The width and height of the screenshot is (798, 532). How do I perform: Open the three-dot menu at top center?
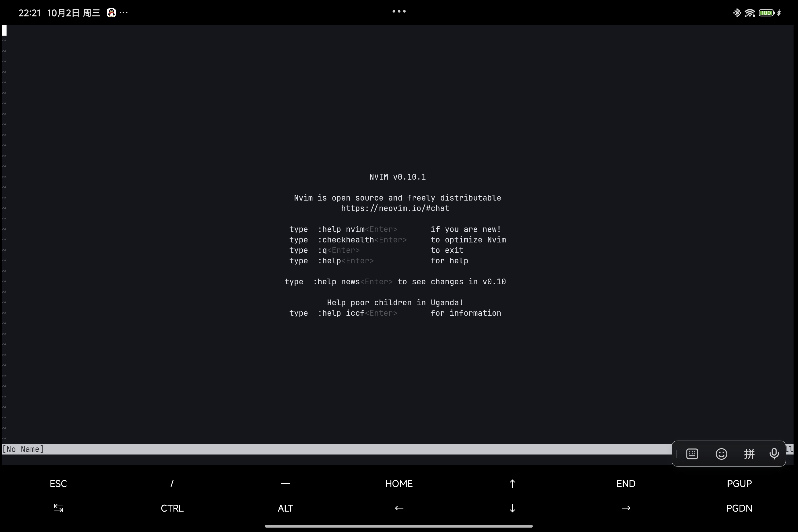pos(399,11)
